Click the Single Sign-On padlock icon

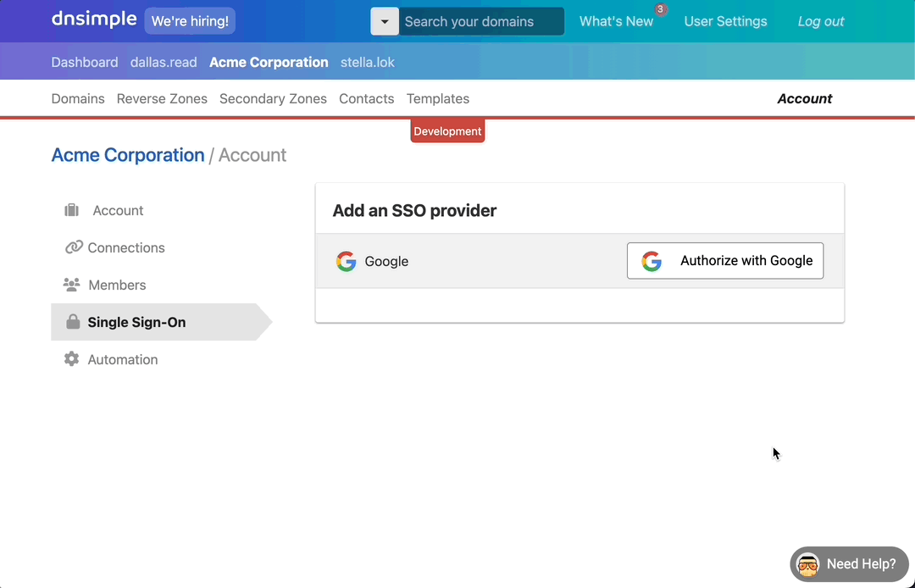[73, 322]
